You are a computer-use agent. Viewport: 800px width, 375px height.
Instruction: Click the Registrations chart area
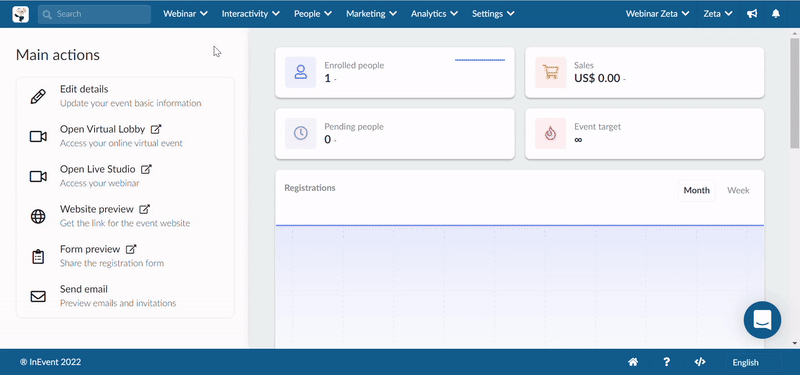[519, 287]
